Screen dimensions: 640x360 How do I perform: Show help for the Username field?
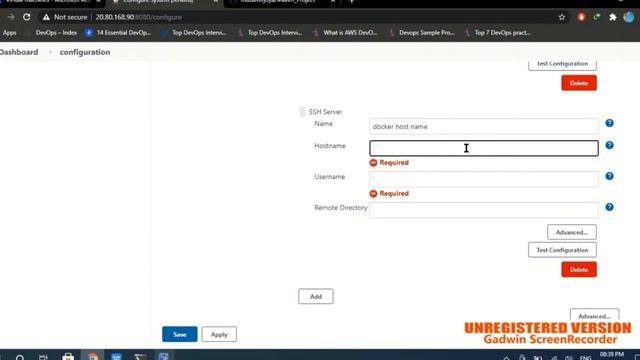pyautogui.click(x=609, y=176)
